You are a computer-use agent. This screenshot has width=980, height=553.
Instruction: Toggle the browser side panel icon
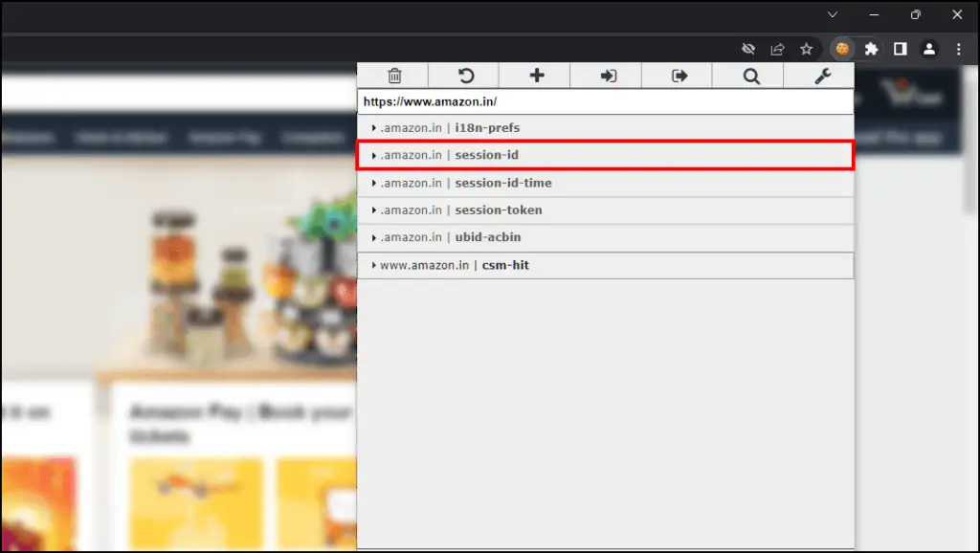click(x=900, y=49)
